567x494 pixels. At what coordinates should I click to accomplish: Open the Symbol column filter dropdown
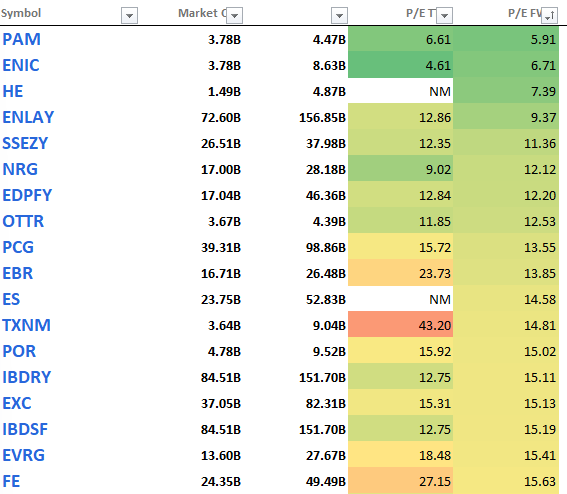tap(129, 16)
